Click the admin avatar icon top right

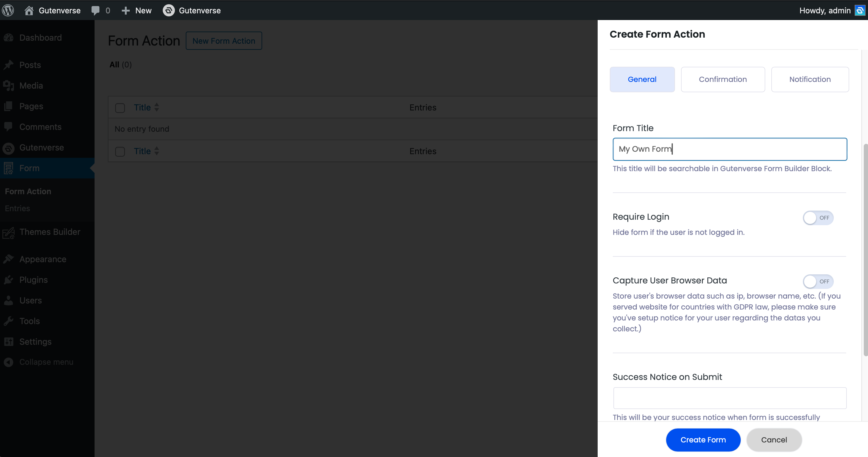pyautogui.click(x=860, y=10)
